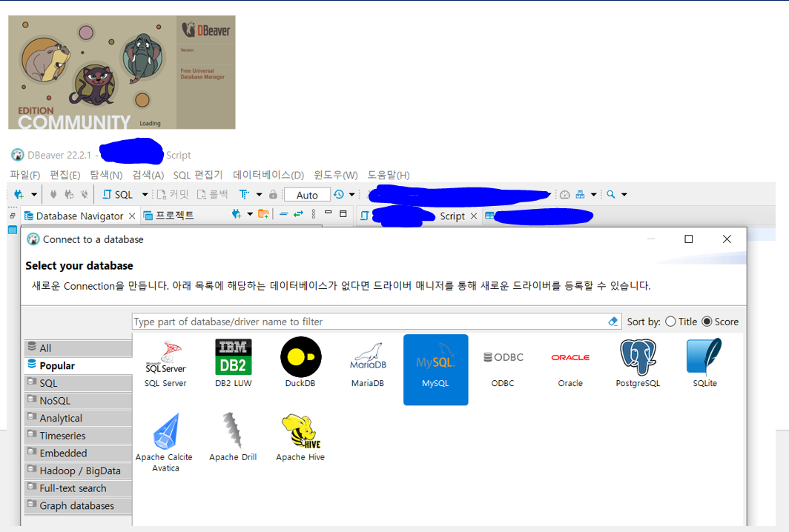This screenshot has width=789, height=532.
Task: Click the create folder icon in navigator
Action: (263, 214)
